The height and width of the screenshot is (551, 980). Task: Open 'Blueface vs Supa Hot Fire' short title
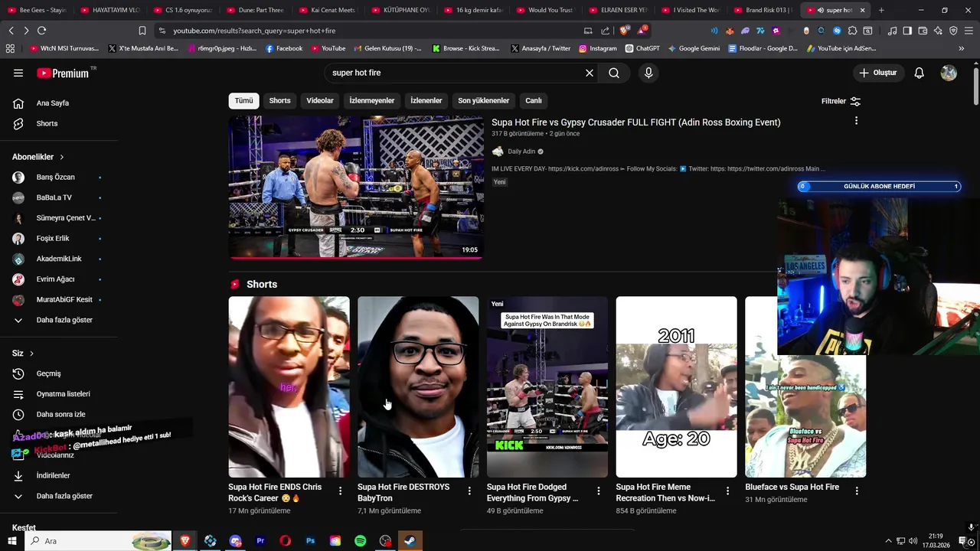point(792,487)
